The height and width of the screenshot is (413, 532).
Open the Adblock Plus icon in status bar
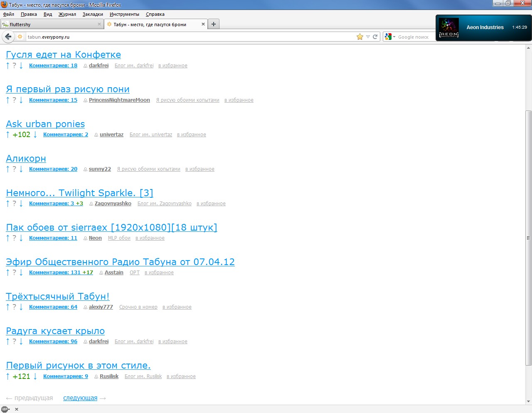pyautogui.click(x=5, y=409)
